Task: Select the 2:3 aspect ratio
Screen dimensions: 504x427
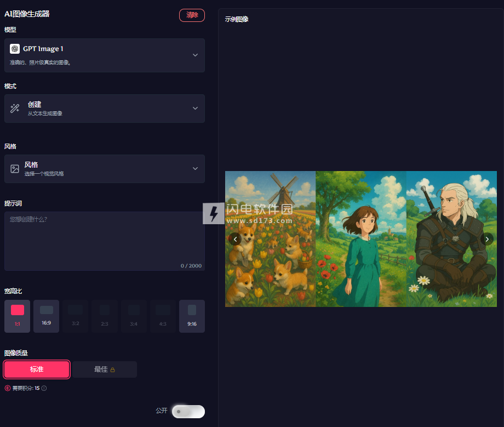Action: (x=105, y=316)
